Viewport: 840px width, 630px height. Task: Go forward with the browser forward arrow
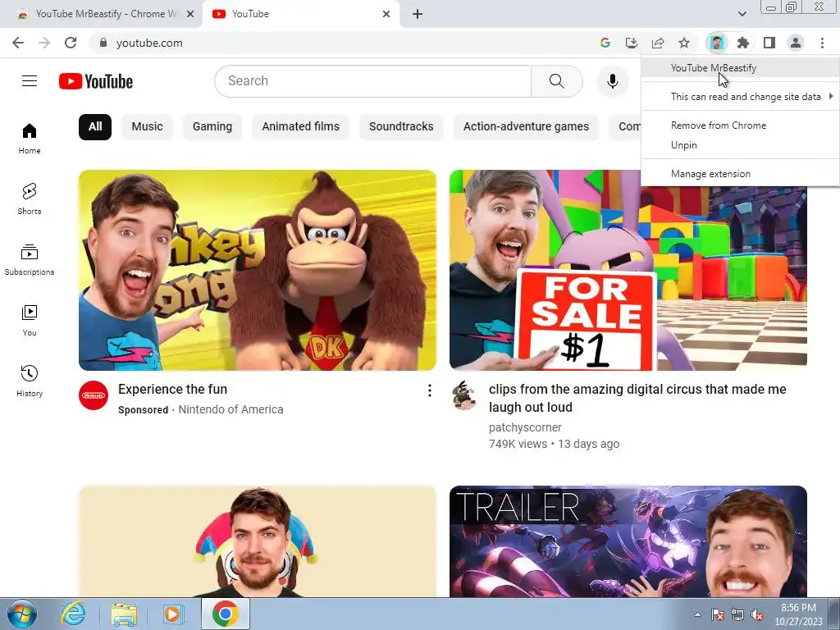[x=44, y=43]
